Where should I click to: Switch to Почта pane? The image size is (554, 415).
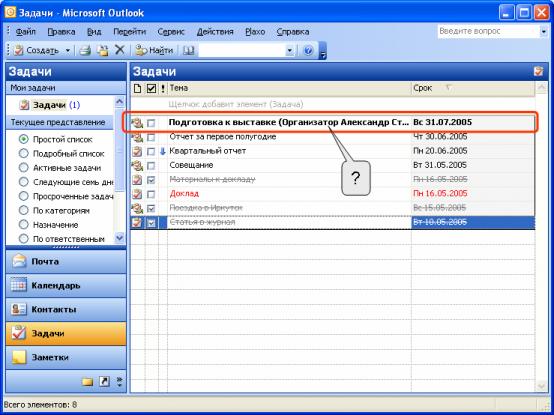click(66, 262)
